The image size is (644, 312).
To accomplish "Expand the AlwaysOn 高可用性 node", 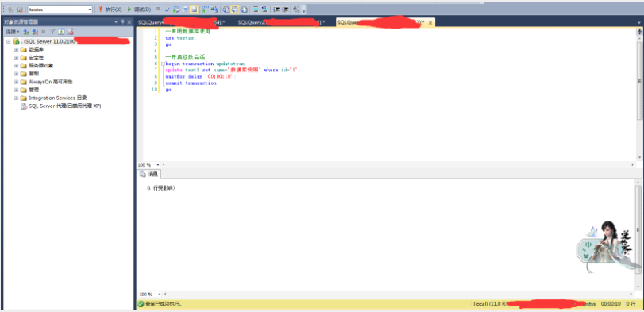I will point(17,82).
